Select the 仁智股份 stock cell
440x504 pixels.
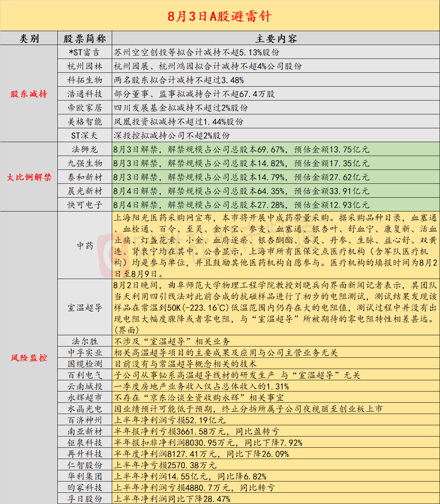coord(85,465)
